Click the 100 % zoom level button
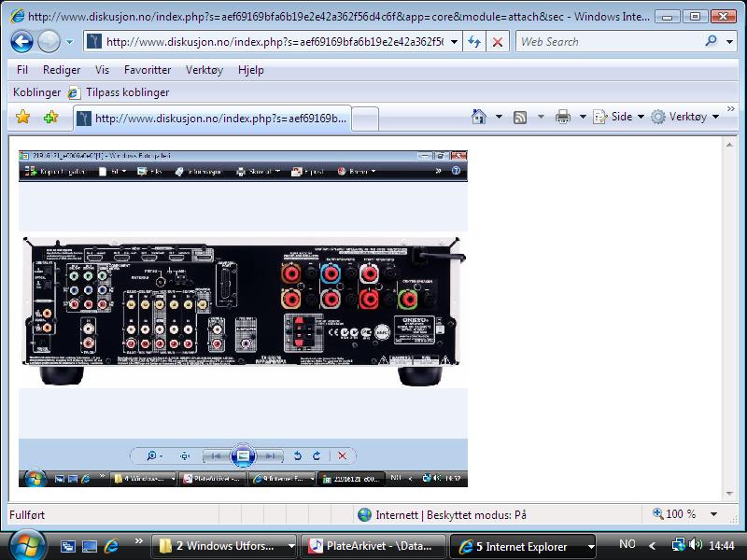 [674, 514]
